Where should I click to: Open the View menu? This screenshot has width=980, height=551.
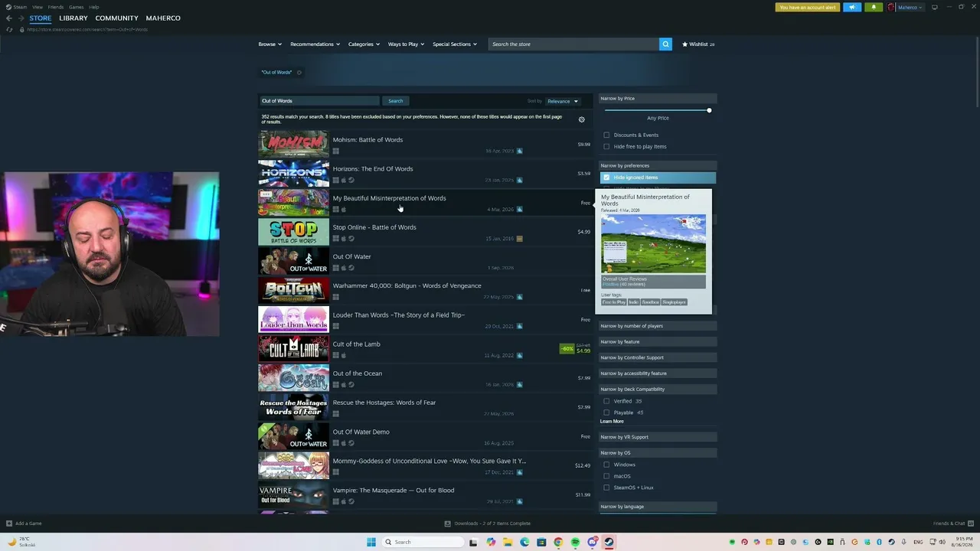point(37,7)
